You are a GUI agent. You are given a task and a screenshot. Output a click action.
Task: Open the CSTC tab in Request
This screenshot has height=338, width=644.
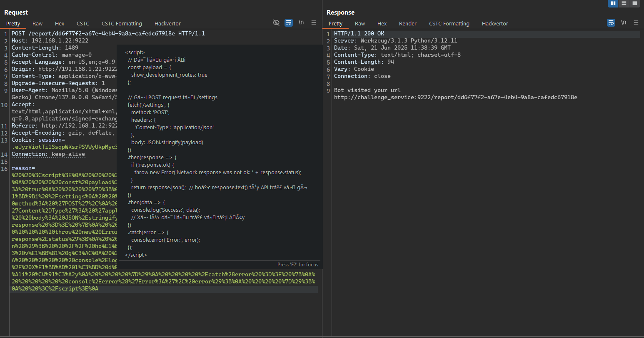click(x=83, y=23)
